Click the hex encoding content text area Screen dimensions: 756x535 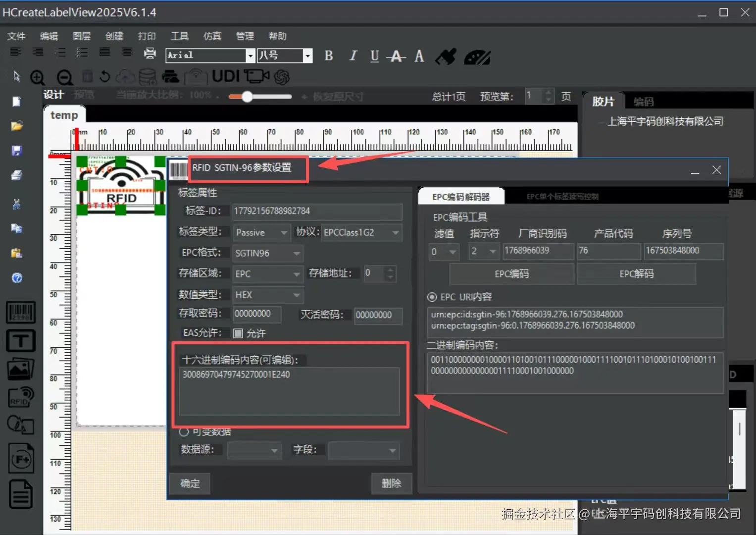click(289, 391)
